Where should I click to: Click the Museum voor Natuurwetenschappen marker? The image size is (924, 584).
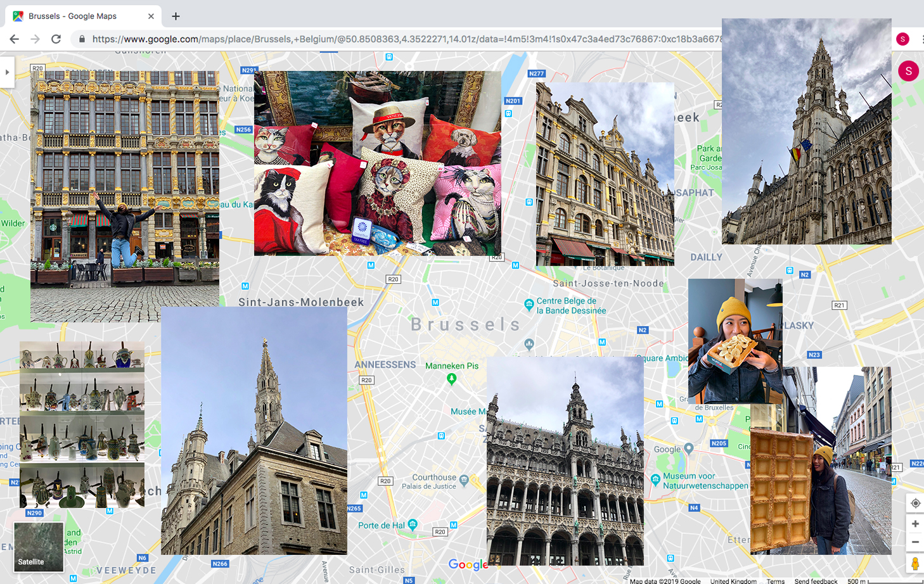pos(655,479)
